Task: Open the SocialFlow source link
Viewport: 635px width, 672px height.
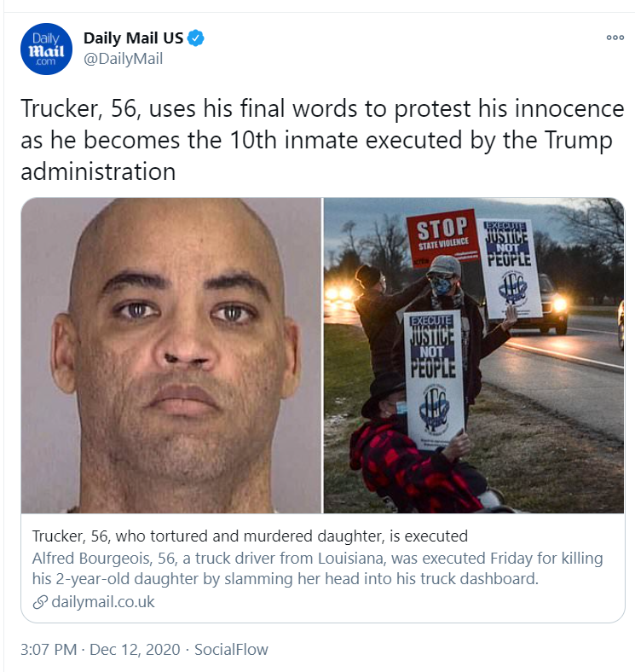Action: point(231,649)
